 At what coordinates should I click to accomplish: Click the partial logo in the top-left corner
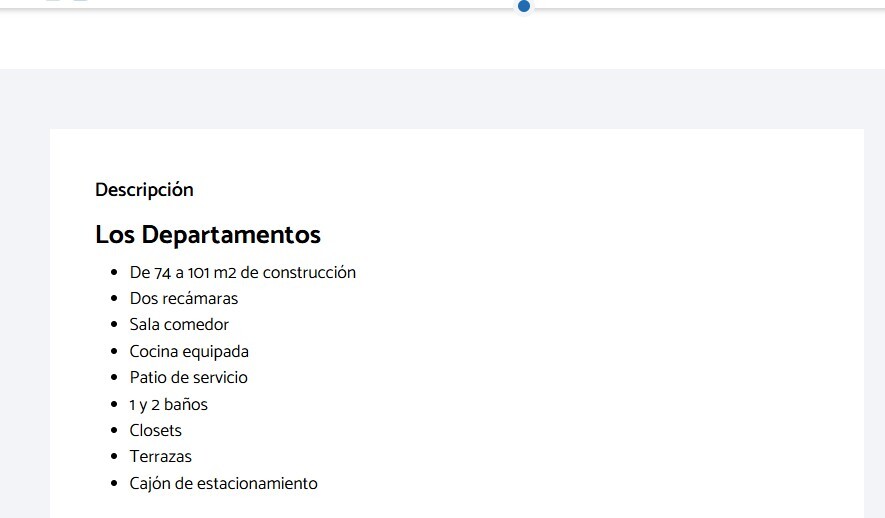67,1
